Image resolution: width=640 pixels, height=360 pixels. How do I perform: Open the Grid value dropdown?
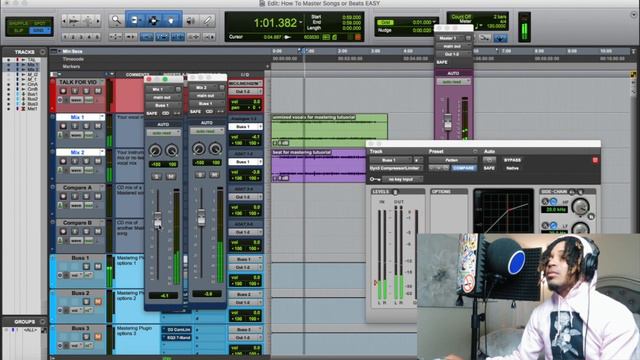click(x=434, y=22)
